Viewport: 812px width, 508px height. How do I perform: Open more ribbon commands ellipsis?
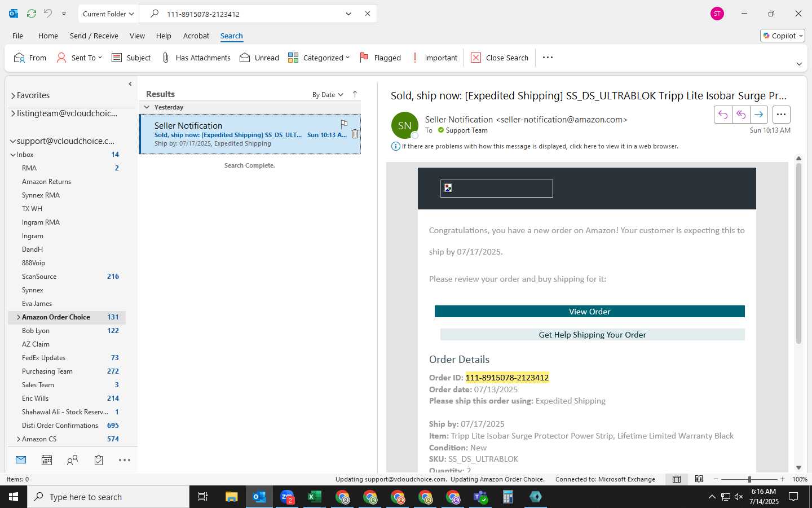[x=548, y=58]
